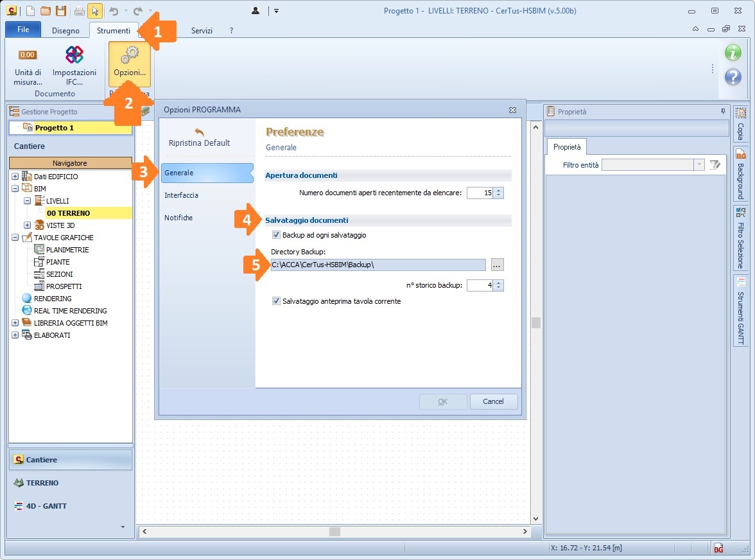This screenshot has height=560, width=755.
Task: Click the filter funnel icon beside Filtro entità
Action: tap(715, 165)
